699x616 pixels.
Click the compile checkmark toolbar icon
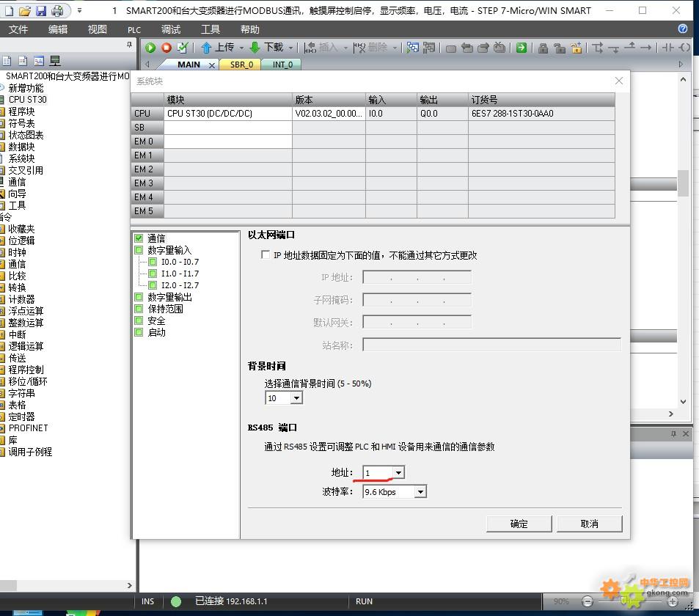pyautogui.click(x=183, y=47)
